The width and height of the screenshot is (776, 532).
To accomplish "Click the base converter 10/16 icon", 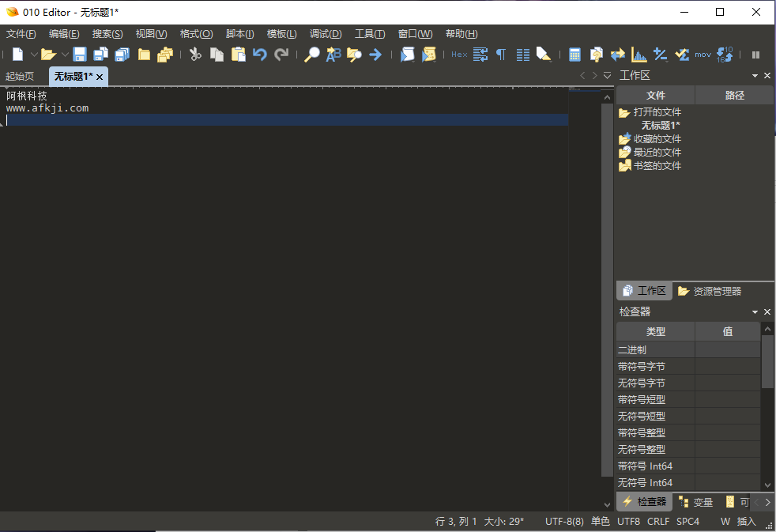I will coord(725,55).
